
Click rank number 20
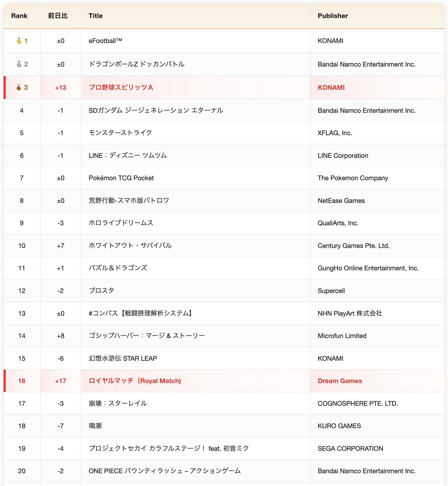pos(22,471)
